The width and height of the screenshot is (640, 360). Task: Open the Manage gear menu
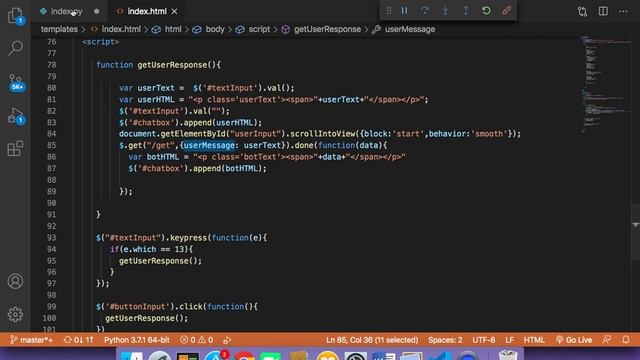coord(15,314)
